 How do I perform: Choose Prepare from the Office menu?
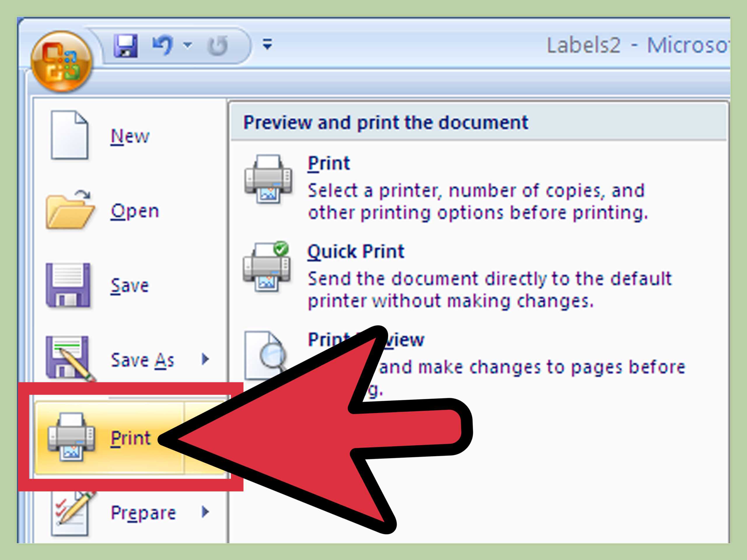[144, 513]
